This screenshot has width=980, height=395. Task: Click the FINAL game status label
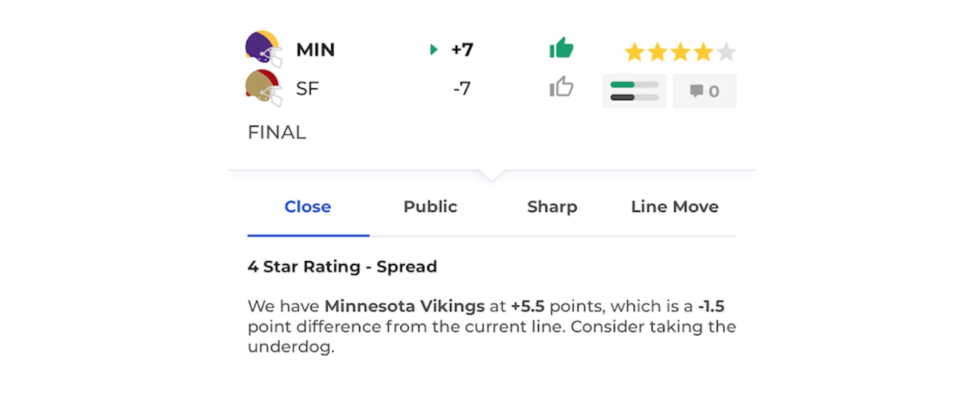tap(277, 132)
